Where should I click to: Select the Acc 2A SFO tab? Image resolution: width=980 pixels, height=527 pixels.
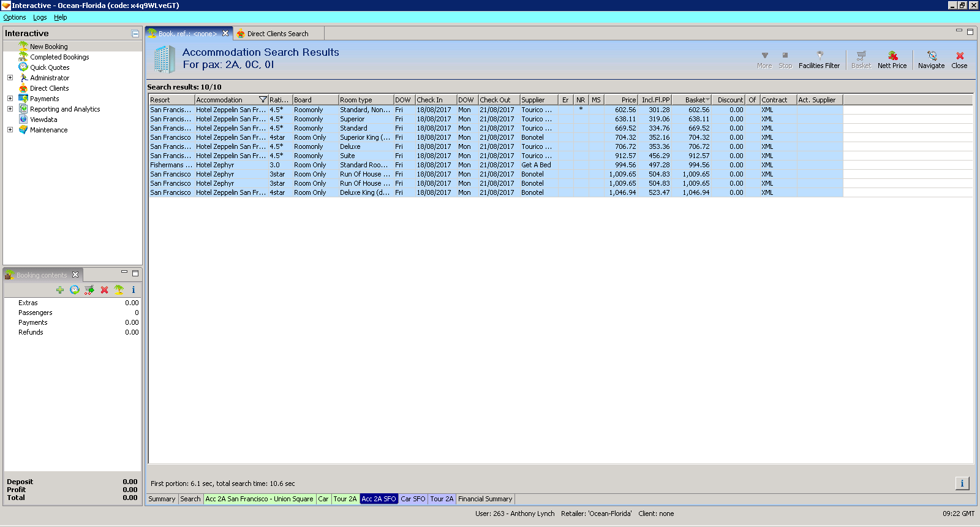click(x=379, y=499)
